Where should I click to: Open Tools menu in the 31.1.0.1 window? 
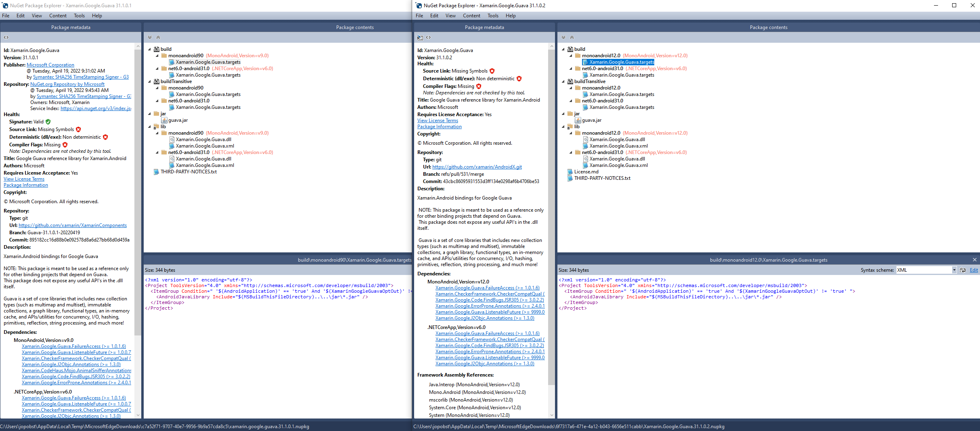click(79, 16)
